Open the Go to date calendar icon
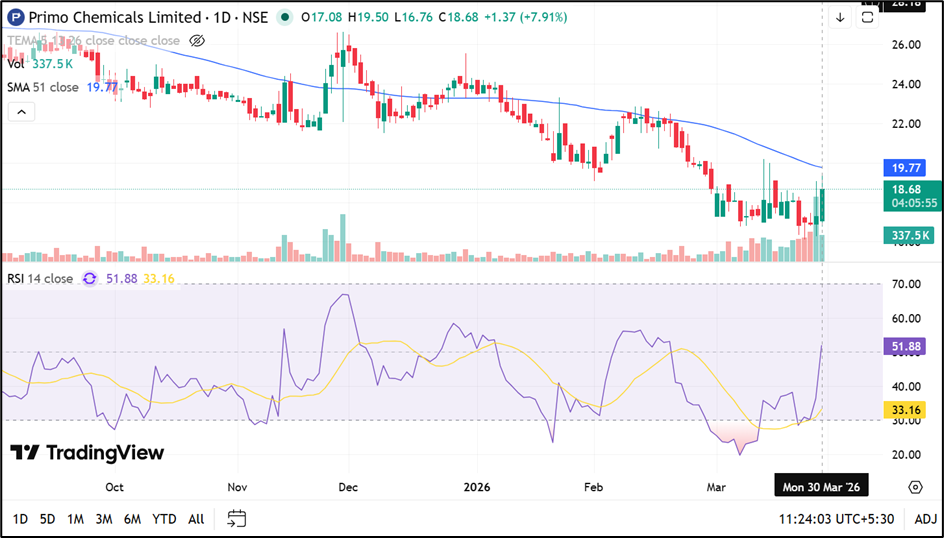The height and width of the screenshot is (538, 944). (236, 518)
